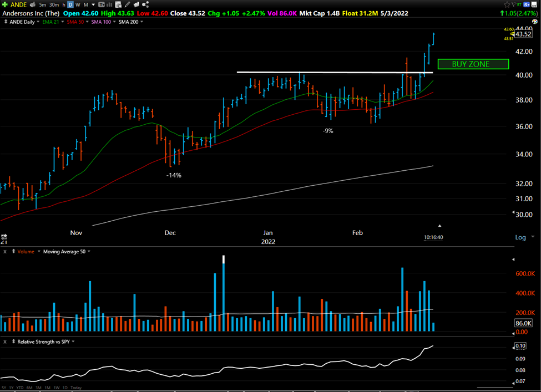Click the bar chart type icon
The image size is (541, 392).
coord(109,4)
